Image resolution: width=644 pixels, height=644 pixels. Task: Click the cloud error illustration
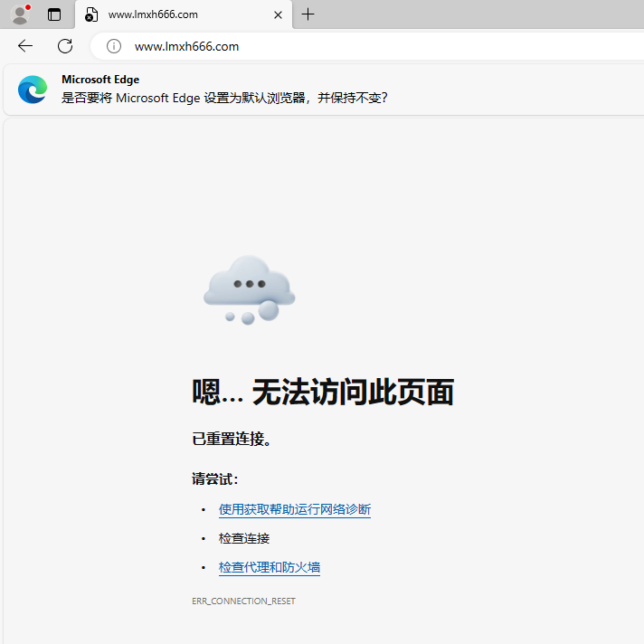[250, 289]
